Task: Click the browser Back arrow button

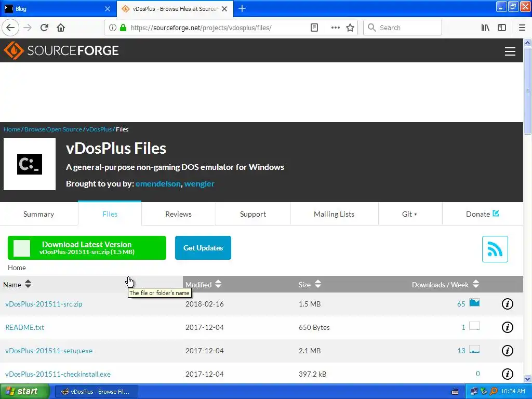Action: (x=10, y=28)
